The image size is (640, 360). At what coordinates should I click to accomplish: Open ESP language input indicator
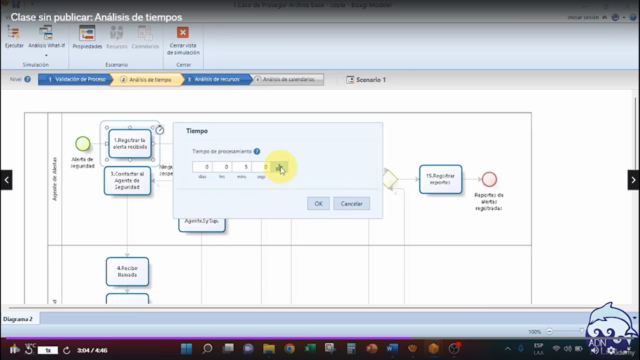pos(538,349)
